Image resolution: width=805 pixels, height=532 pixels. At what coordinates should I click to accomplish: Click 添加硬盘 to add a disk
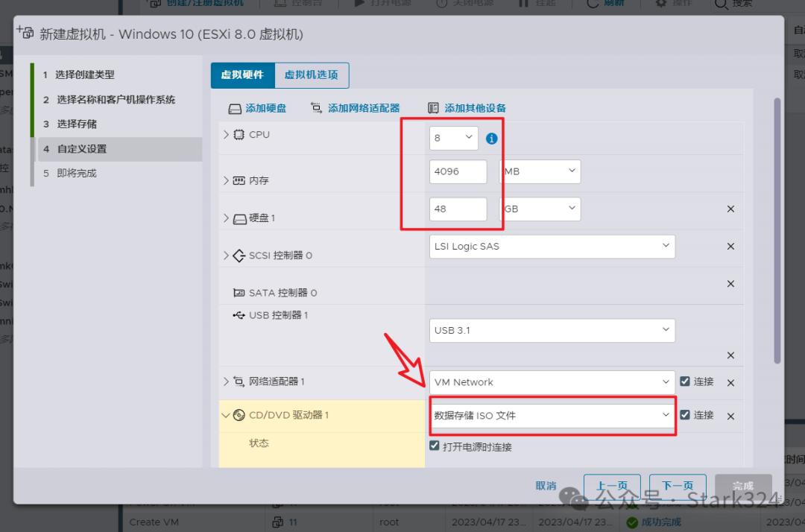click(x=257, y=108)
